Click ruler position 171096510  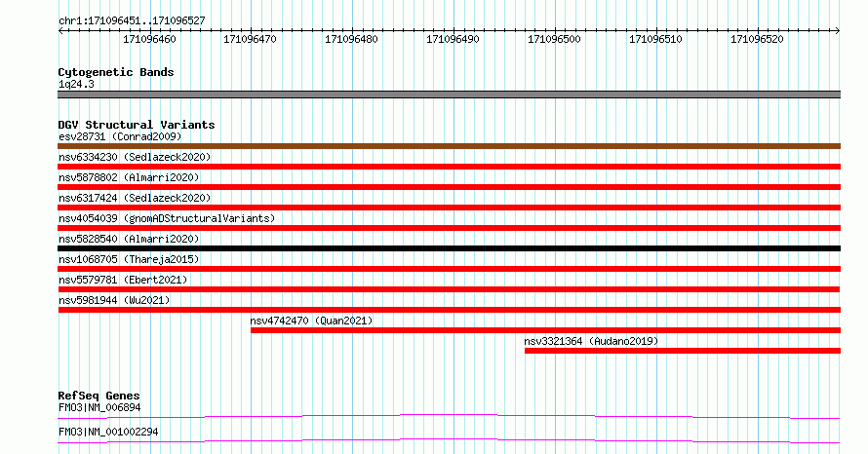655,39
